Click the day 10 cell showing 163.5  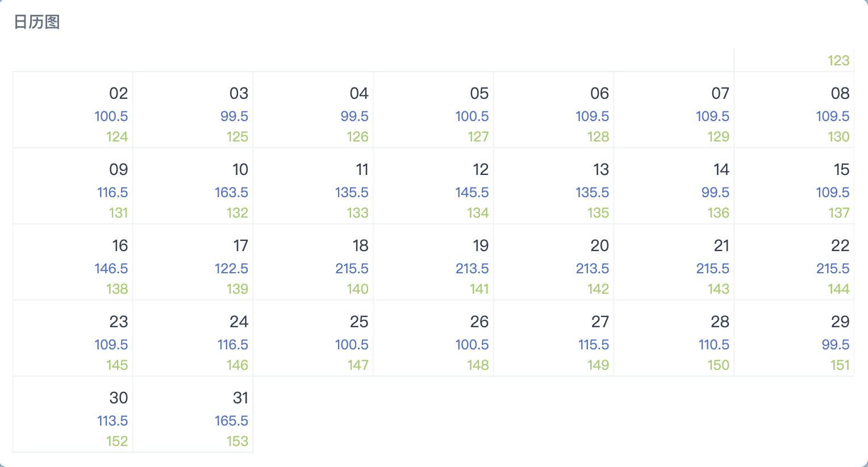[x=193, y=186]
